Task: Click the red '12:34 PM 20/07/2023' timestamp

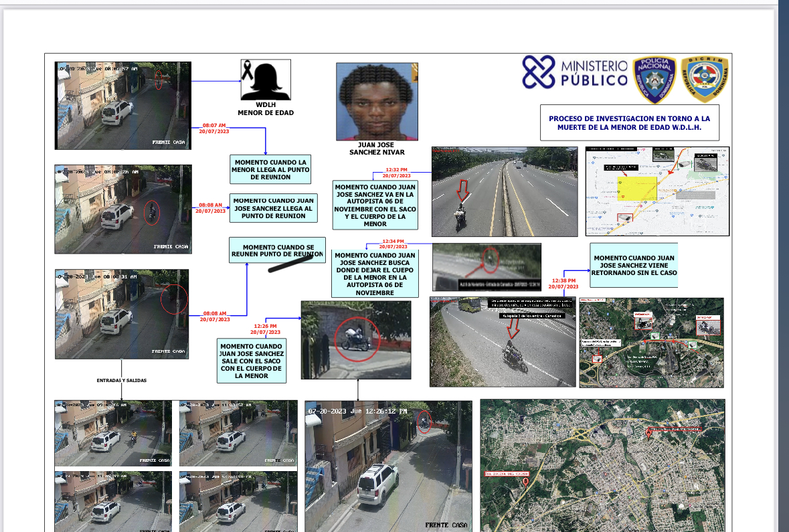Action: point(393,244)
